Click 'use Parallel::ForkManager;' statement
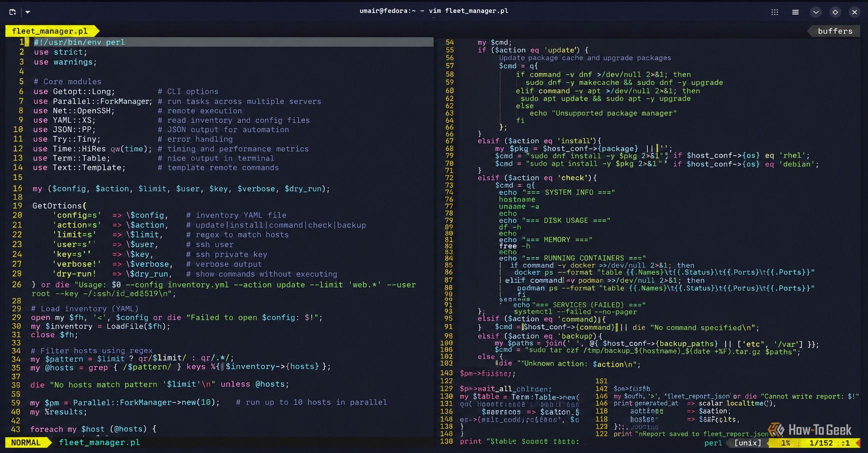This screenshot has height=453, width=868. [93, 101]
